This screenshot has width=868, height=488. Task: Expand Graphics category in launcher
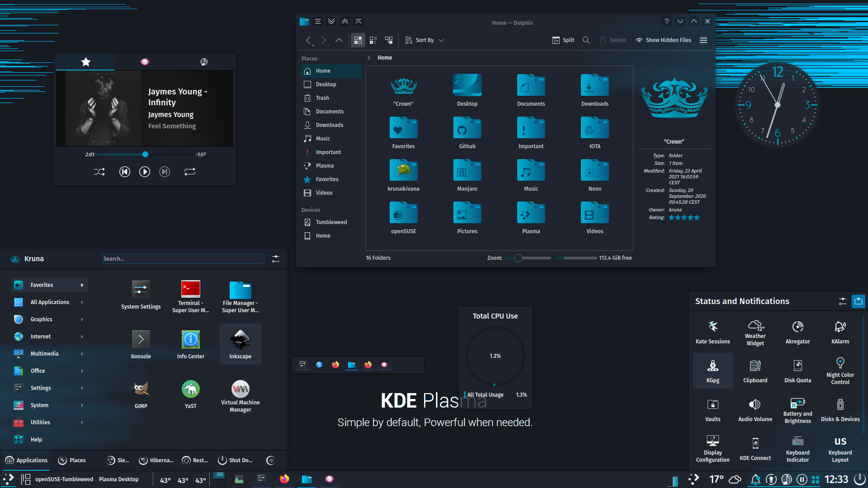click(x=49, y=319)
